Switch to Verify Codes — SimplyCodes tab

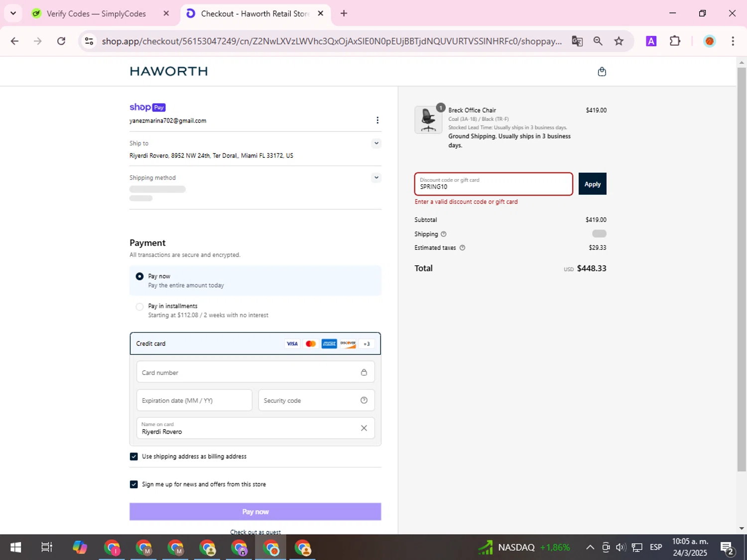click(96, 13)
